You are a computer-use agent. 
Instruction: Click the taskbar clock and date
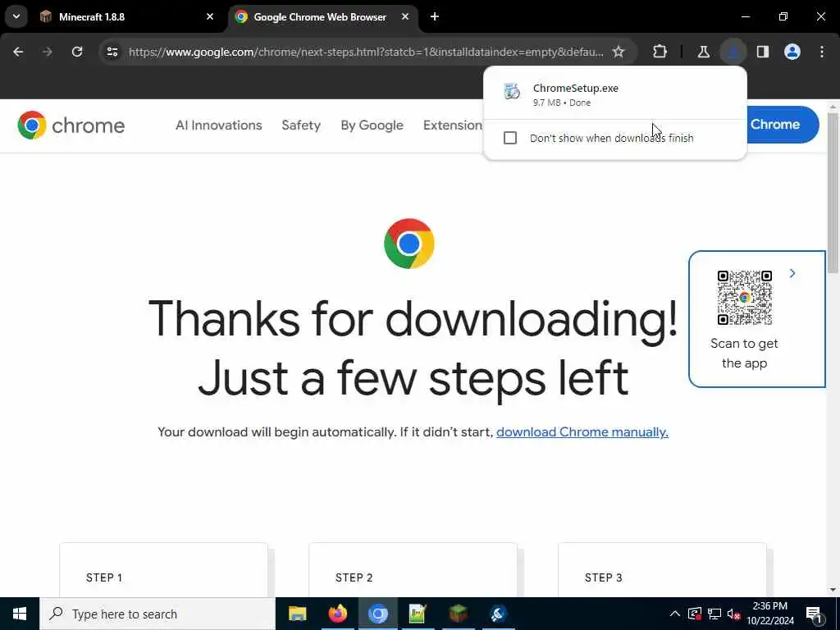tap(769, 614)
